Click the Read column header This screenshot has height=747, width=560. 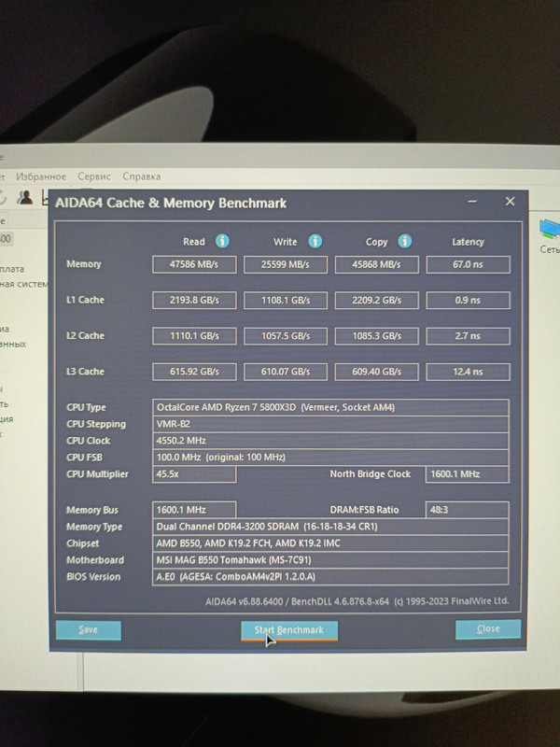click(x=194, y=242)
